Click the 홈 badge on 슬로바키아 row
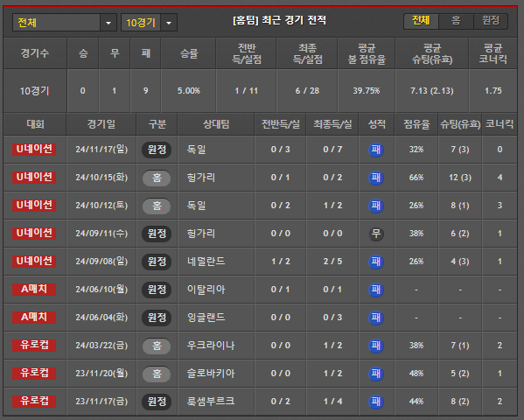Viewport: 524px width, 420px height. coord(157,374)
